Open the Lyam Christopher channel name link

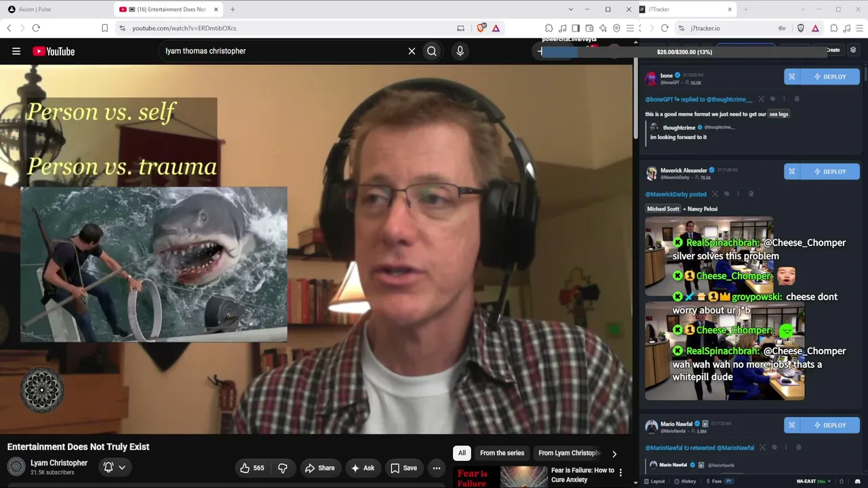[59, 463]
